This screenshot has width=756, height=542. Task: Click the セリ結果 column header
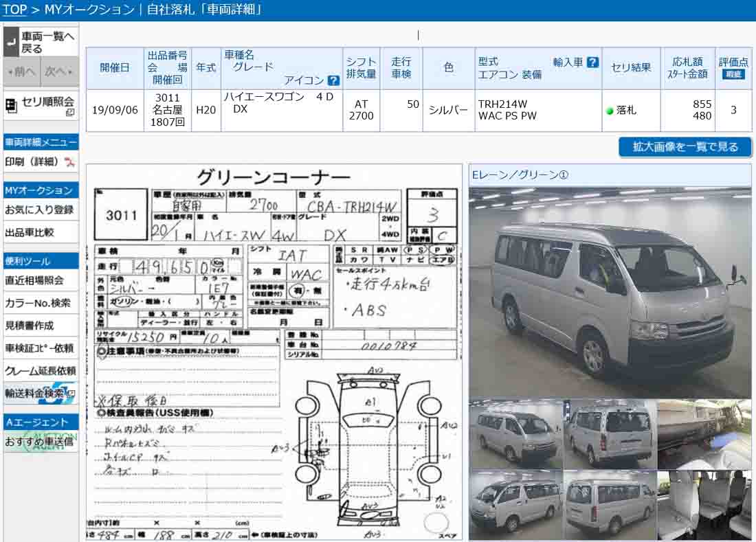[631, 68]
